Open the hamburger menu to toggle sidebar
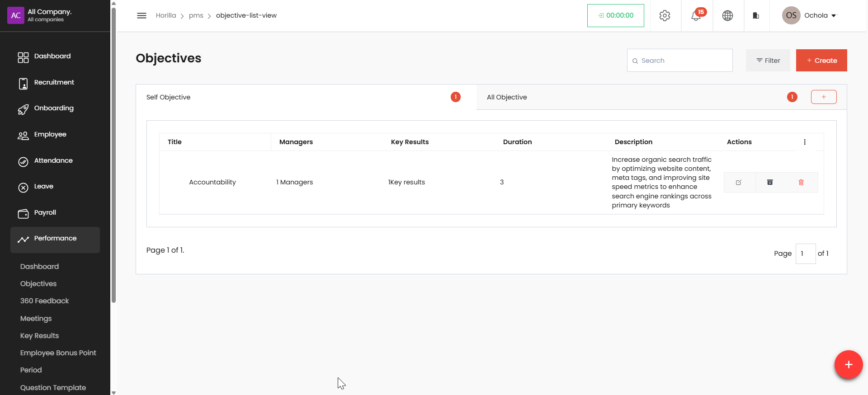Viewport: 868px width, 395px height. point(142,15)
